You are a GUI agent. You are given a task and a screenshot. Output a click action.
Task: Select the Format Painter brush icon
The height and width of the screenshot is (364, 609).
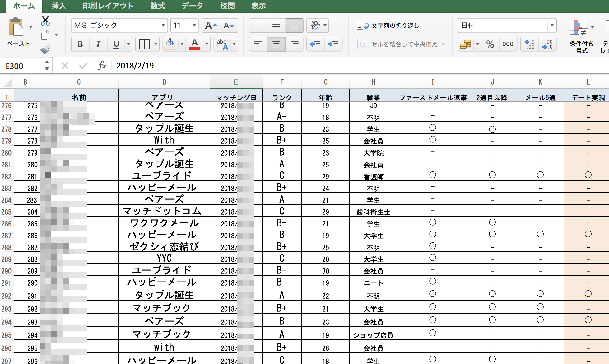tap(45, 49)
